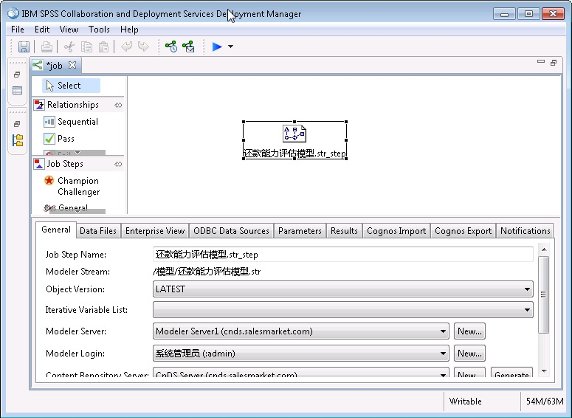Click the Save toolbar icon
Viewport: 572px width, 418px height.
coord(24,47)
